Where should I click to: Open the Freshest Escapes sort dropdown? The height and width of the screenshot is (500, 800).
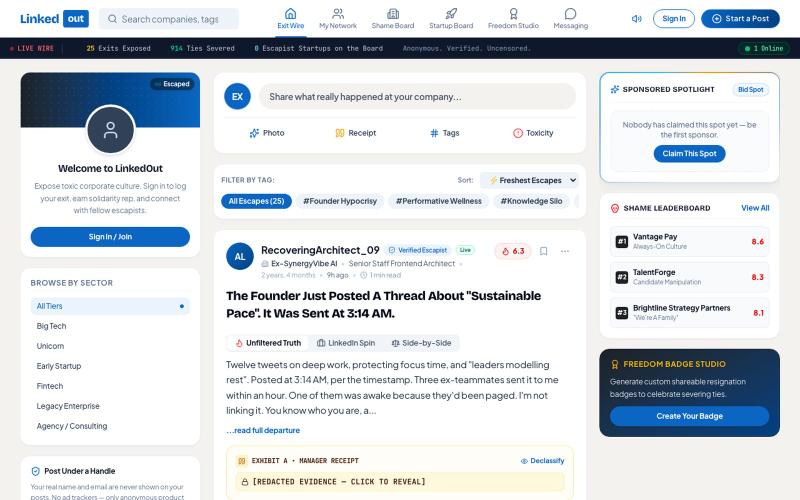[x=530, y=180]
